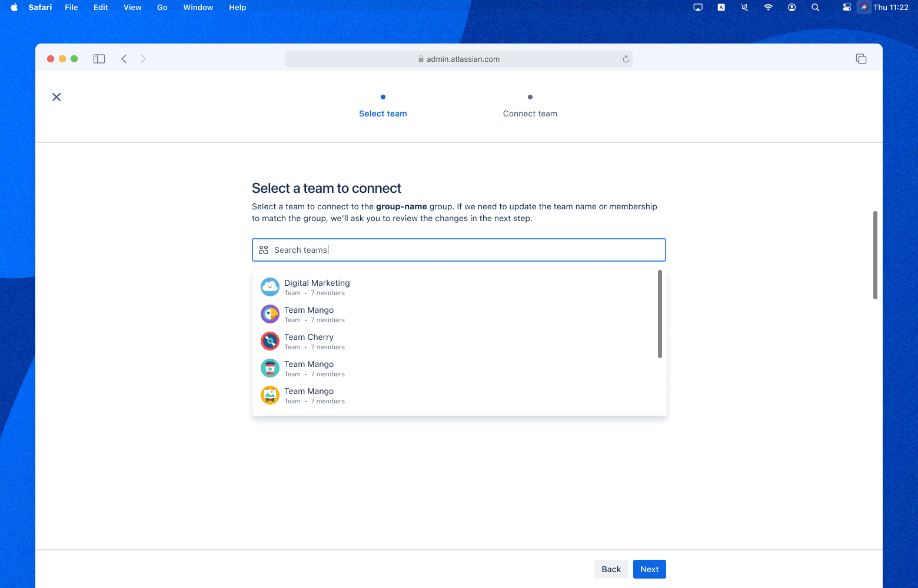Click the Atlassian icon near the clock
Viewport: 918px width, 588px height.
[x=863, y=7]
